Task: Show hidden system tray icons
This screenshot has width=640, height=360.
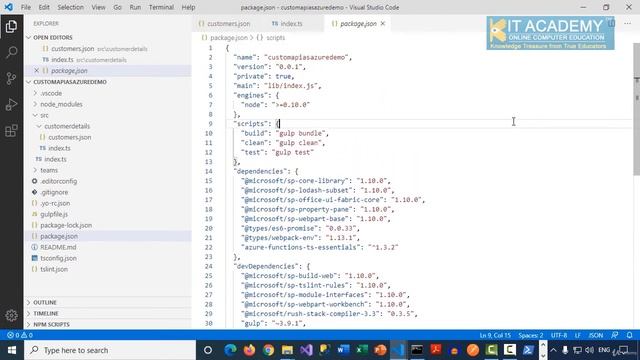Action: coord(553,350)
